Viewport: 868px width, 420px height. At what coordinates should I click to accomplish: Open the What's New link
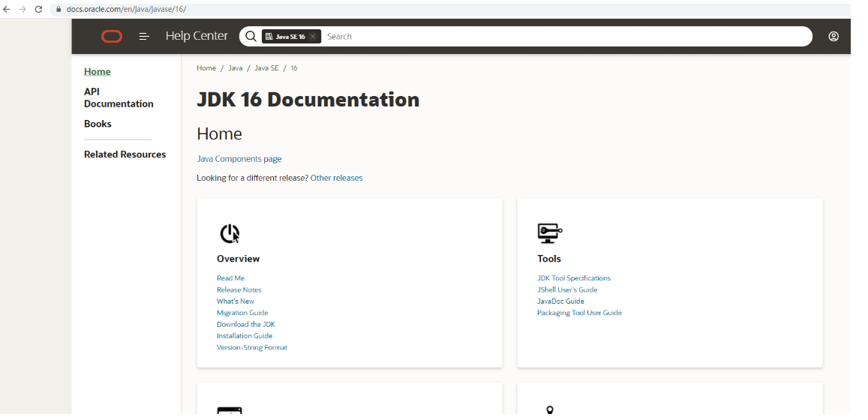click(x=236, y=301)
